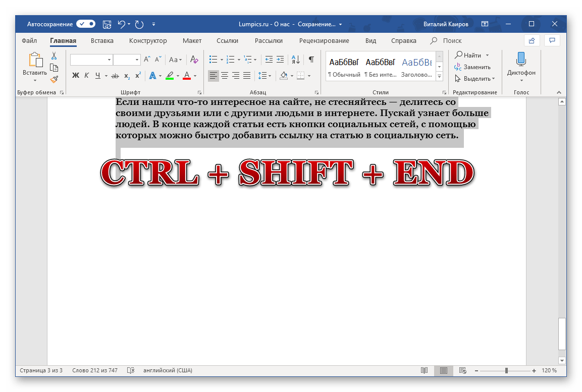Click the Format Painter brush icon
Image resolution: width=582 pixels, height=392 pixels.
pyautogui.click(x=54, y=79)
